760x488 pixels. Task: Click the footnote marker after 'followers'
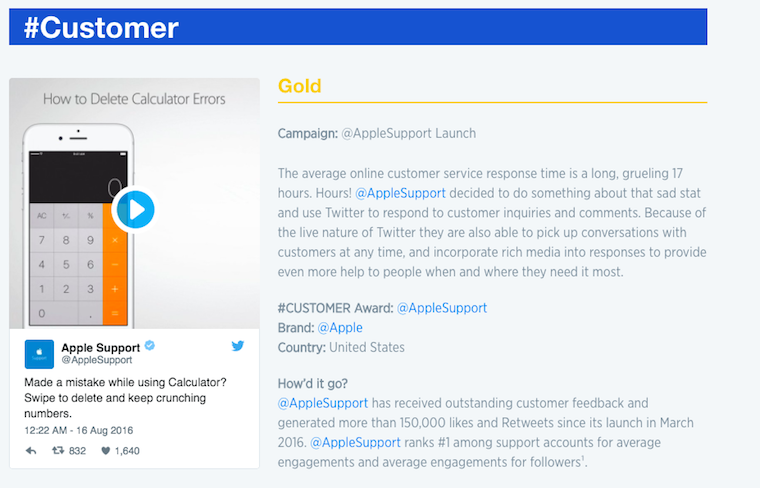(582, 458)
